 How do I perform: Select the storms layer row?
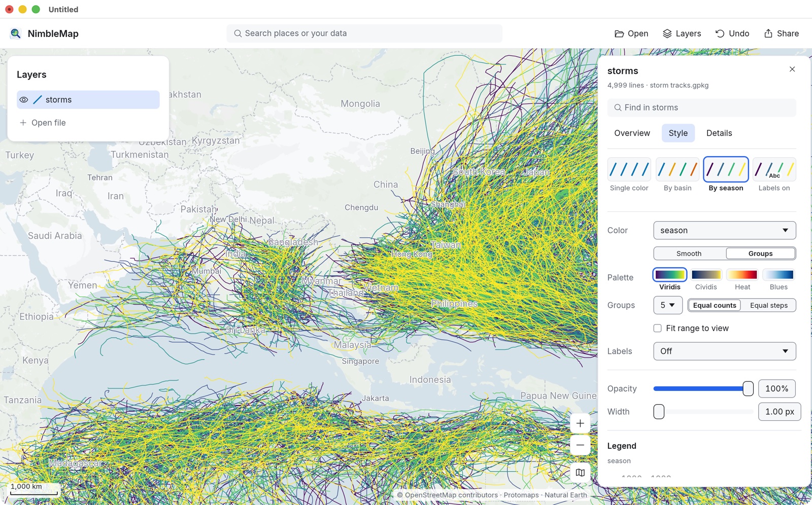click(88, 100)
